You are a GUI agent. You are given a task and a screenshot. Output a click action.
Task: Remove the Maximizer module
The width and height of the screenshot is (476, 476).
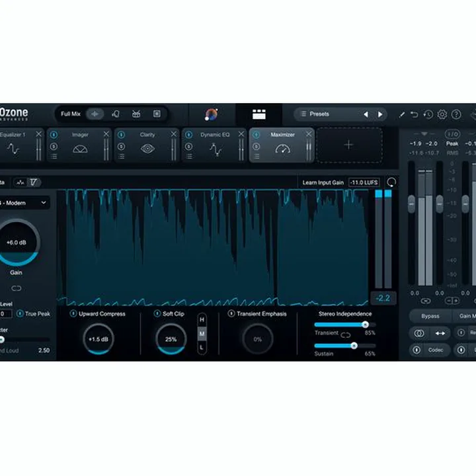(x=309, y=134)
